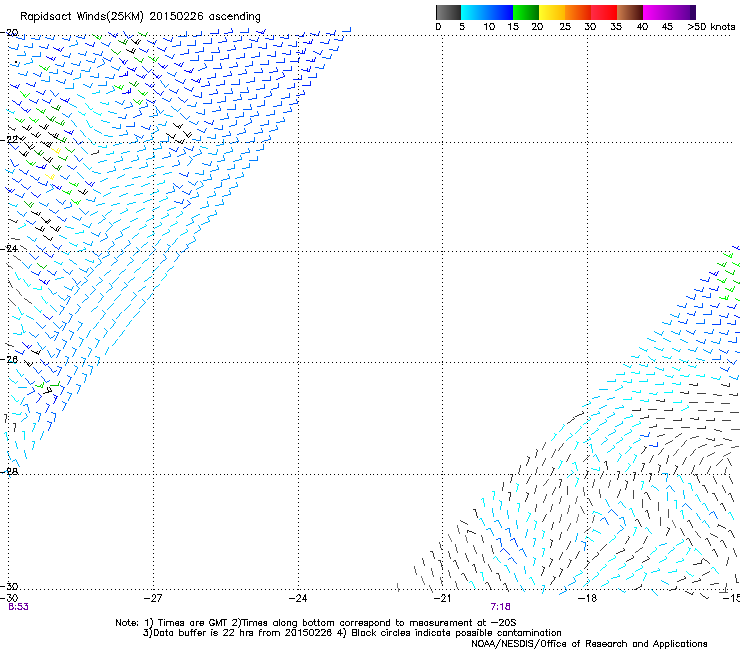
Task: Click the purple '6:53' time label
Action: 18,607
